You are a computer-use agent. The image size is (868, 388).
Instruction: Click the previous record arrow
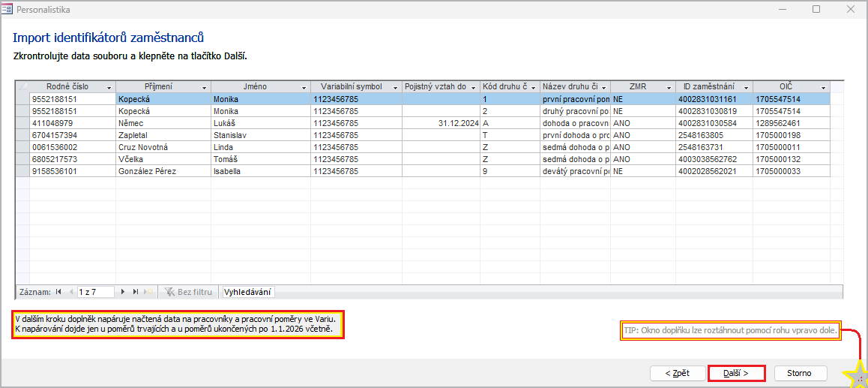(71, 292)
